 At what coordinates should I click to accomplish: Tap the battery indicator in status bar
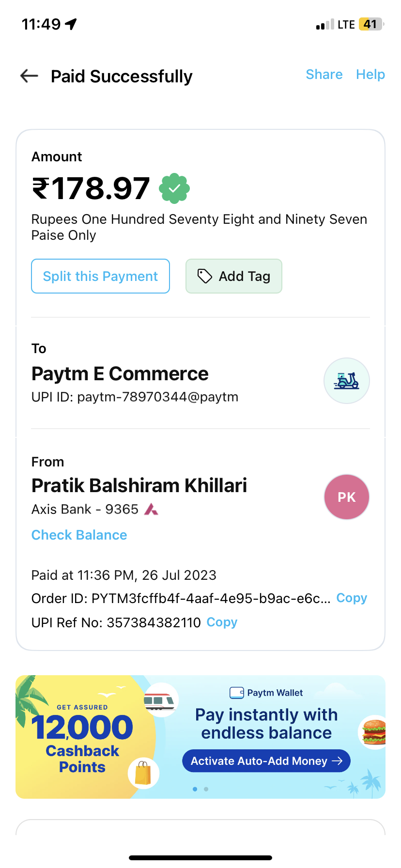click(371, 24)
